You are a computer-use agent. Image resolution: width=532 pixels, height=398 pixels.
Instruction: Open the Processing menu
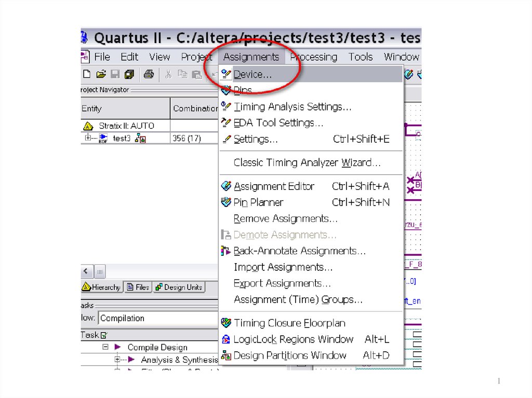tap(313, 57)
